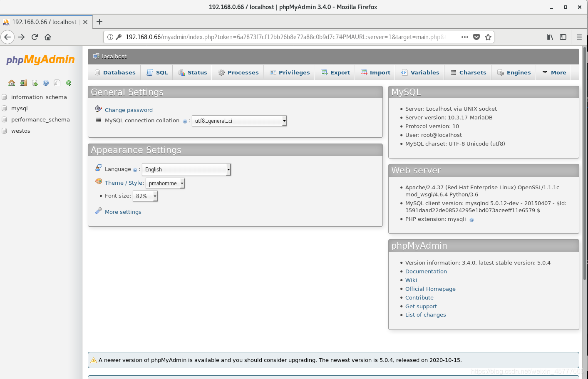Screen dimensions: 588x379
Task: Open the Theme dropdown showing pmahomme
Action: click(x=165, y=183)
